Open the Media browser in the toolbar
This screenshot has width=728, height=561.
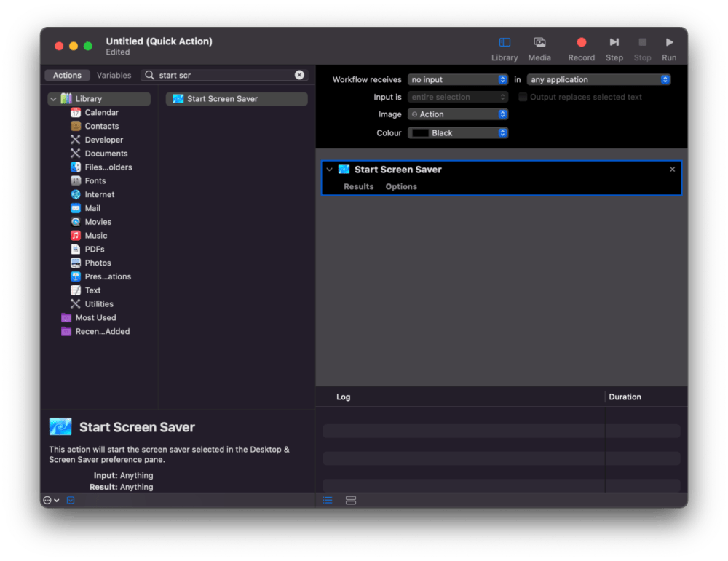pyautogui.click(x=539, y=46)
